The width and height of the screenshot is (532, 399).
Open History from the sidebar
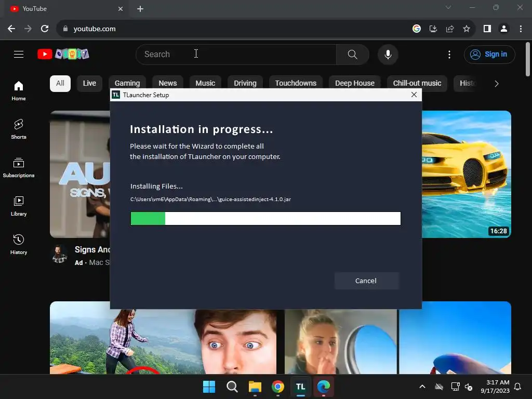pyautogui.click(x=19, y=245)
